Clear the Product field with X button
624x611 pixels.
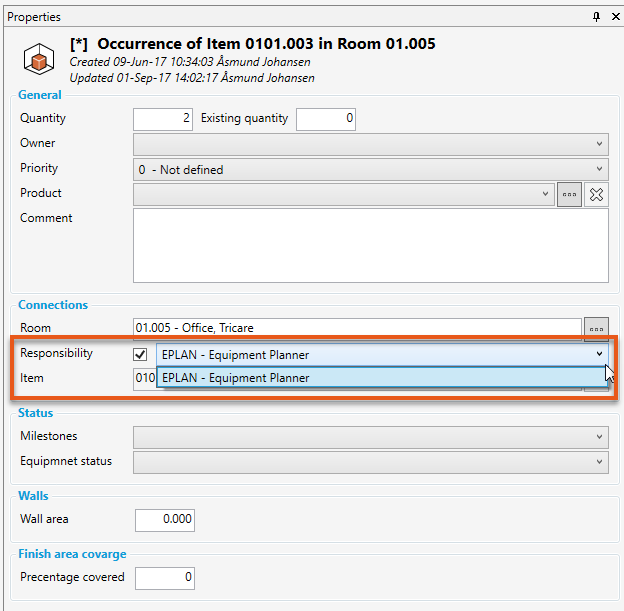click(x=596, y=195)
